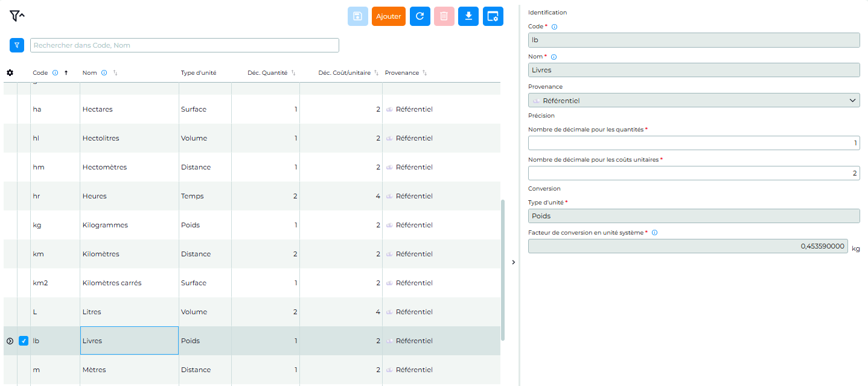Click the Type d'unité field showing 'Poids'
868x386 pixels.
click(x=694, y=216)
